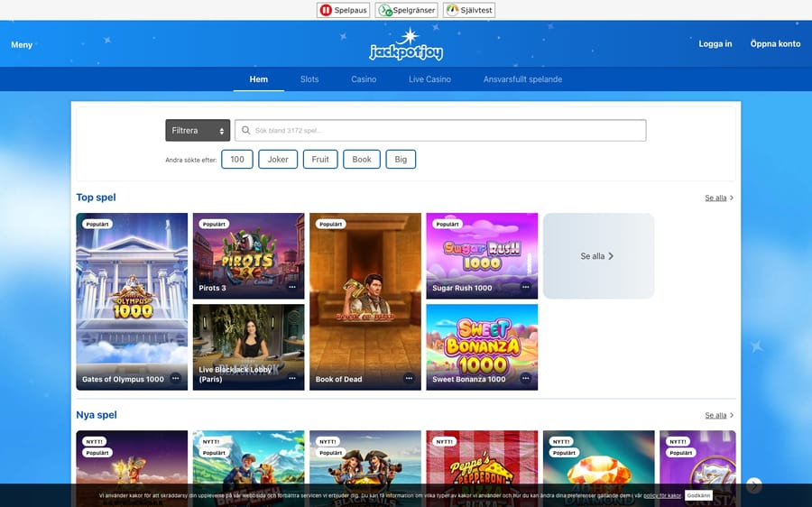Image resolution: width=812 pixels, height=507 pixels.
Task: Open three-dot menu on Pirots 3
Action: [292, 288]
